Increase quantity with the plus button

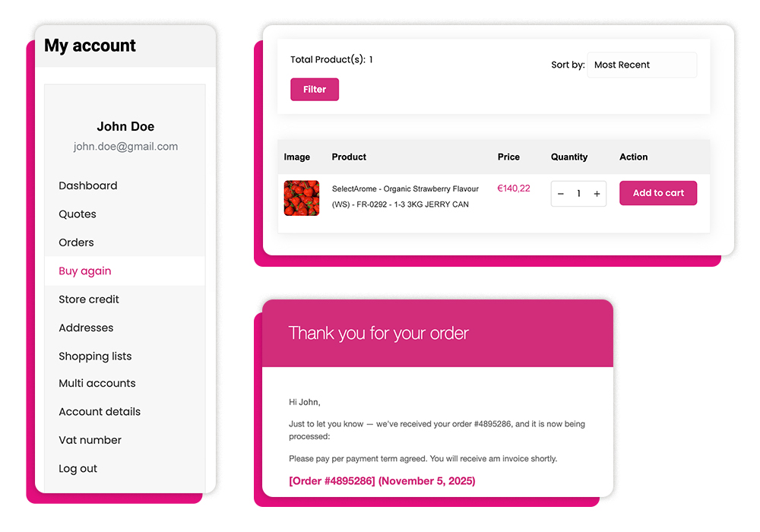pos(597,194)
